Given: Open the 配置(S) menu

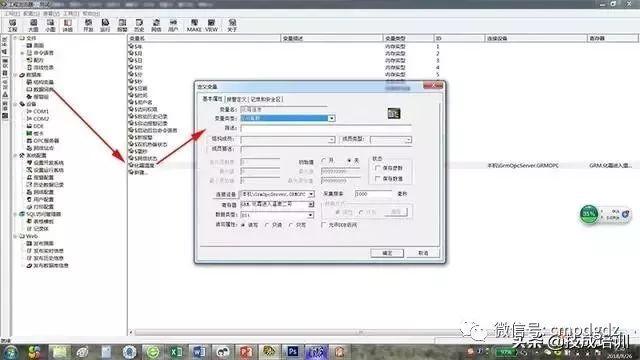Looking at the screenshot, I should pos(31,14).
